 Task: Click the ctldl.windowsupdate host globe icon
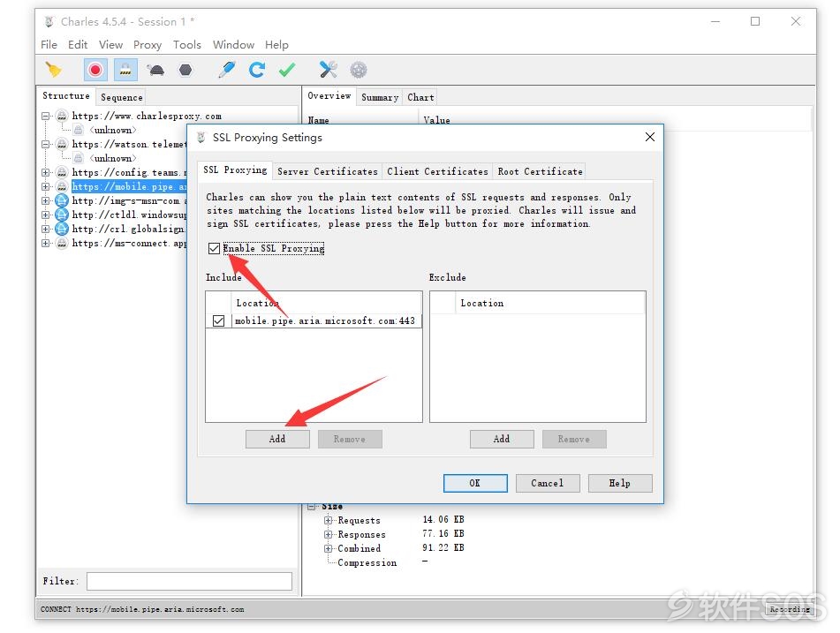tap(62, 215)
